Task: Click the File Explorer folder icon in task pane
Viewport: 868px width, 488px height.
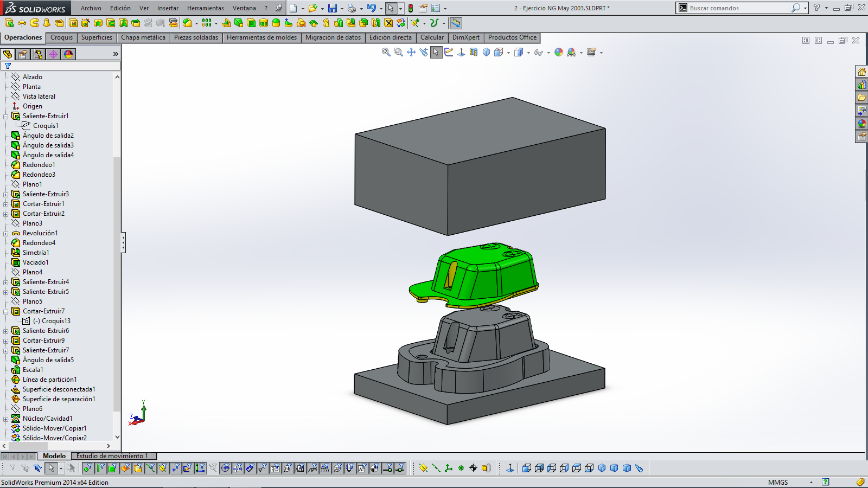Action: [861, 98]
